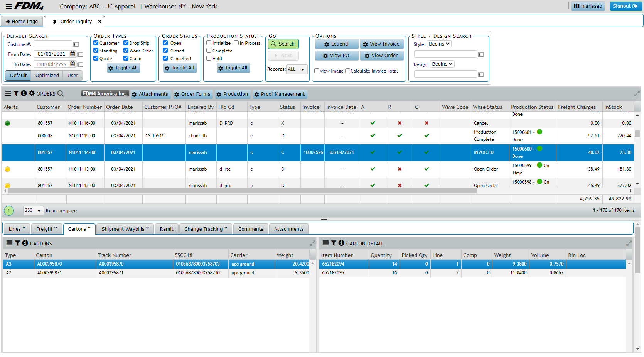Open the FDM4 hamburger menu icon

8,6
